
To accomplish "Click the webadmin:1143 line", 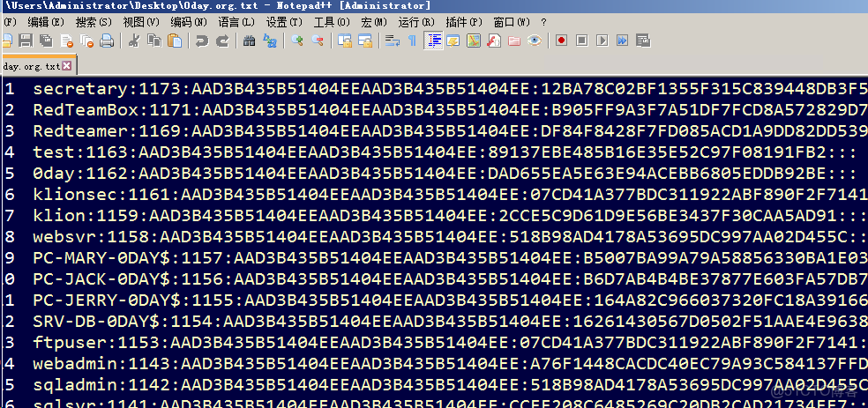I will [x=451, y=364].
